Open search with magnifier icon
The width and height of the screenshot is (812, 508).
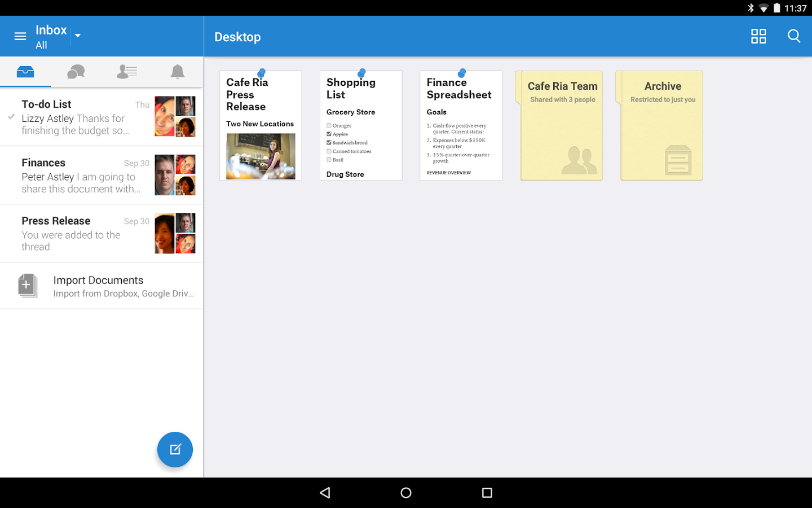coord(794,37)
